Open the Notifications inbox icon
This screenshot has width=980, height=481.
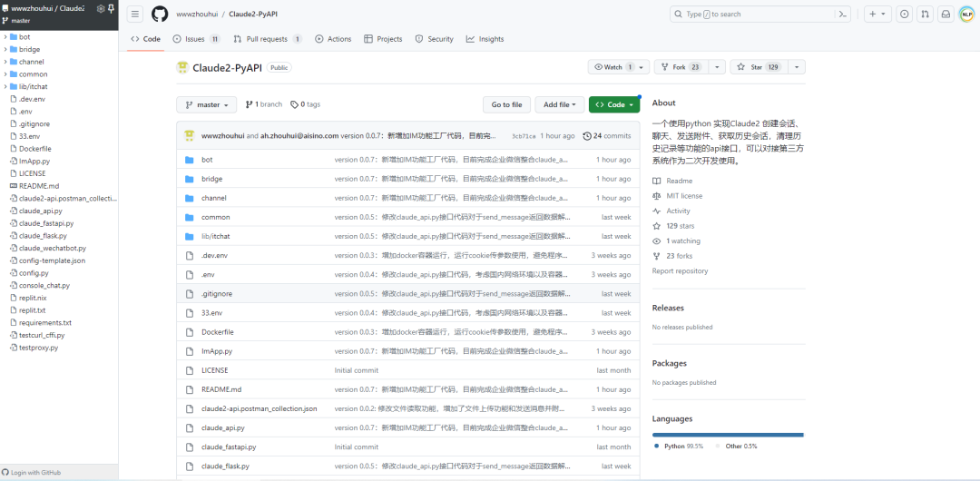point(946,14)
